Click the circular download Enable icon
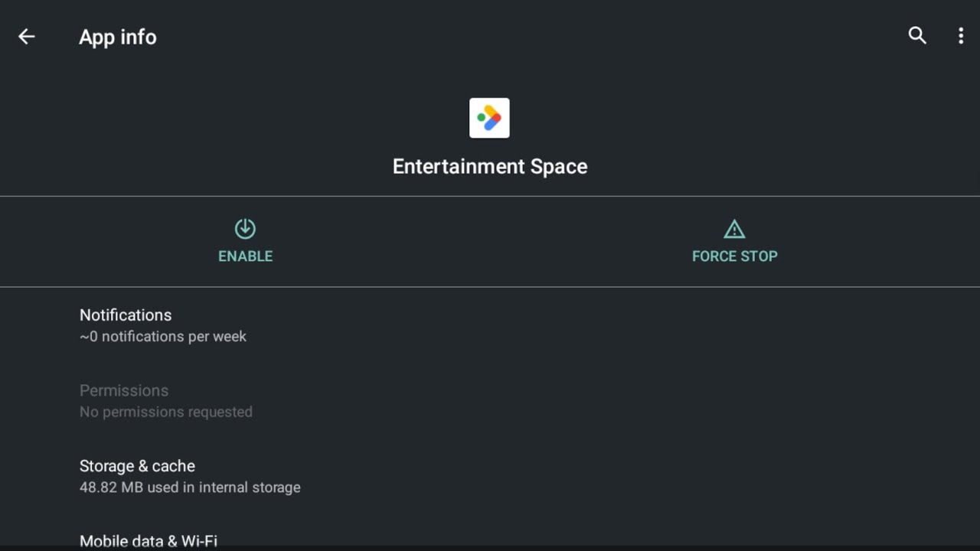The height and width of the screenshot is (551, 980). 245,228
